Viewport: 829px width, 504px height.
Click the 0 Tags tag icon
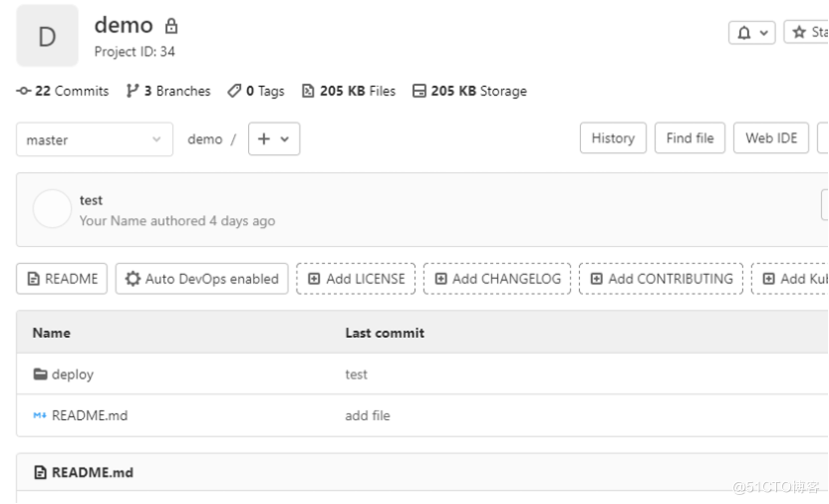point(234,91)
